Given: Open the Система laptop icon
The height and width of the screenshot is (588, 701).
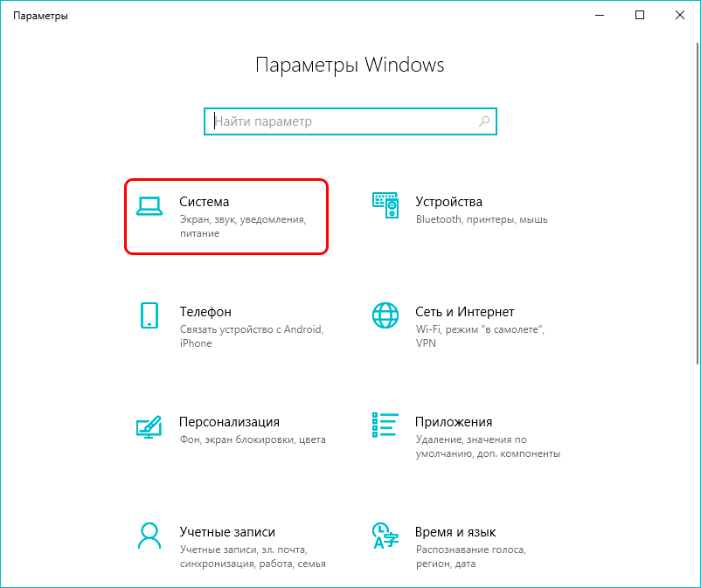Looking at the screenshot, I should tap(149, 206).
